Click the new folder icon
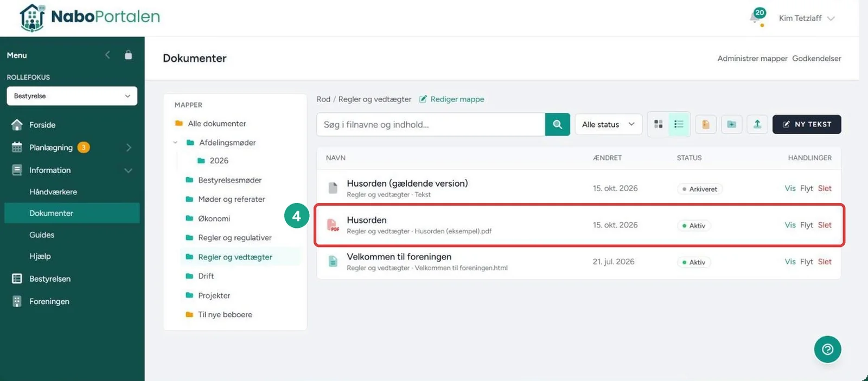Viewport: 868px width, 381px height. coord(731,124)
